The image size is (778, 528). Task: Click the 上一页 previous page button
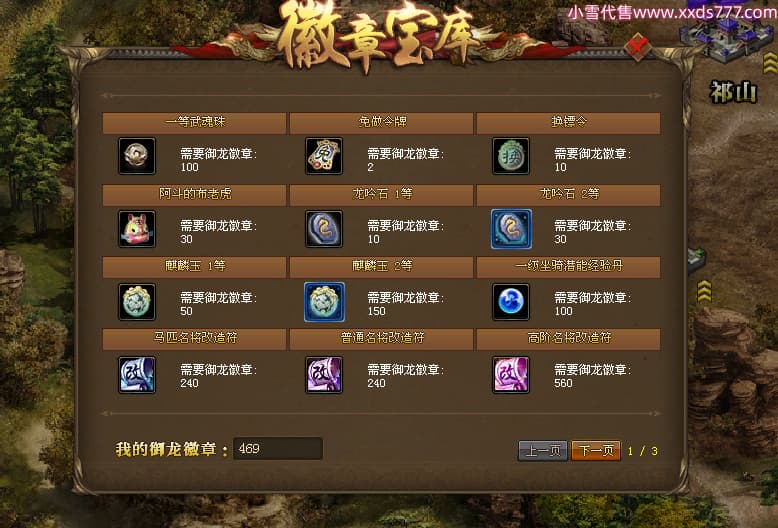[543, 451]
